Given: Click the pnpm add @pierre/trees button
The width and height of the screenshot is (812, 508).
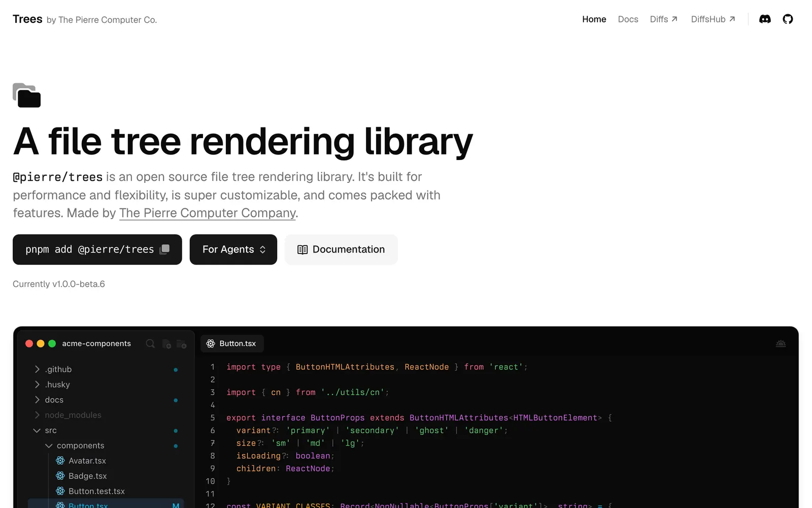Looking at the screenshot, I should (97, 249).
